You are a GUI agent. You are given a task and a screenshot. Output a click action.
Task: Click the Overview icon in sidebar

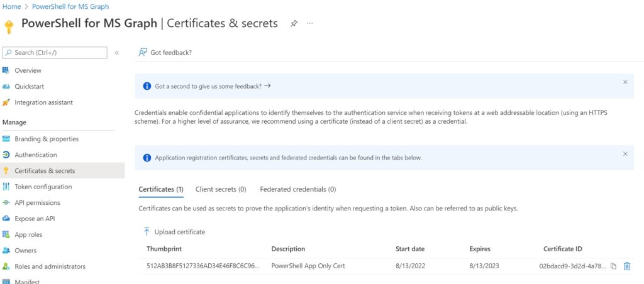(x=6, y=70)
